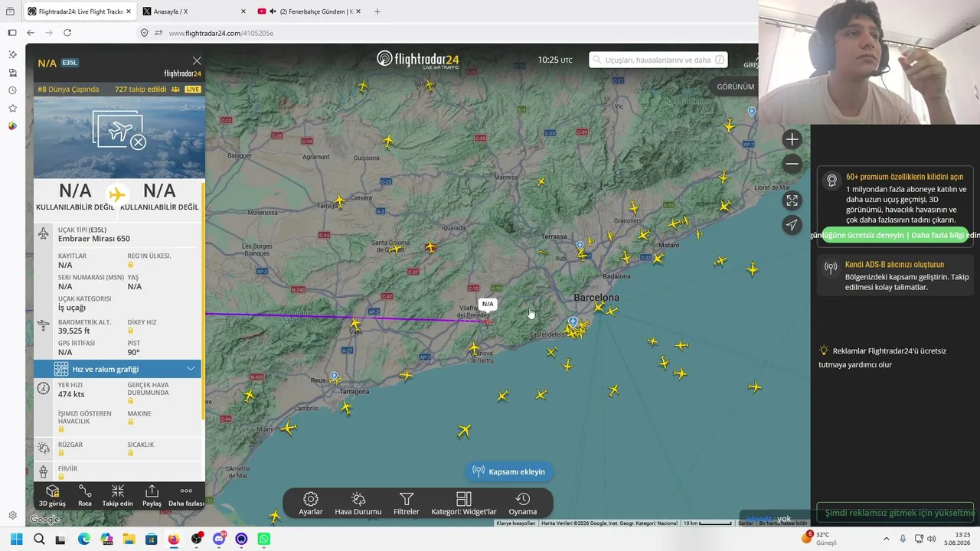Click the 474 kts ground speed value

[71, 394]
